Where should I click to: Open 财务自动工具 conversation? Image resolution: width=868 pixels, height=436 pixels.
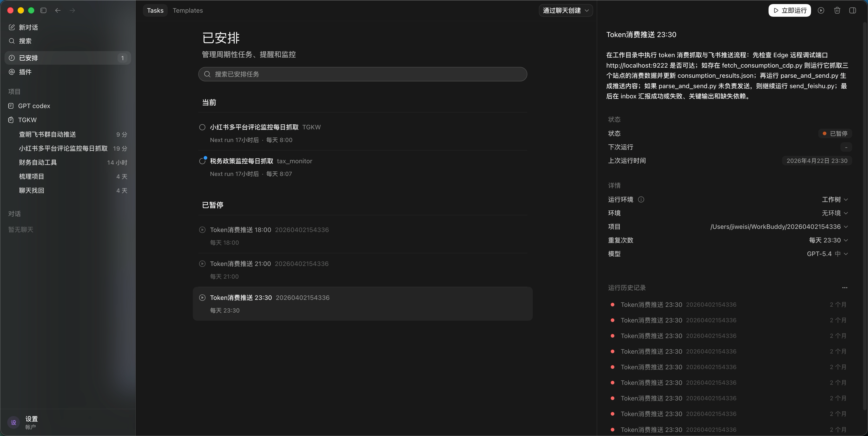click(68, 163)
